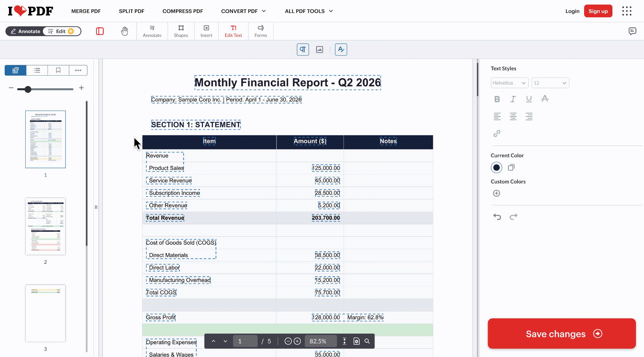Toggle strikethrough text style
Screen dimensions: 644x357
pos(545,99)
